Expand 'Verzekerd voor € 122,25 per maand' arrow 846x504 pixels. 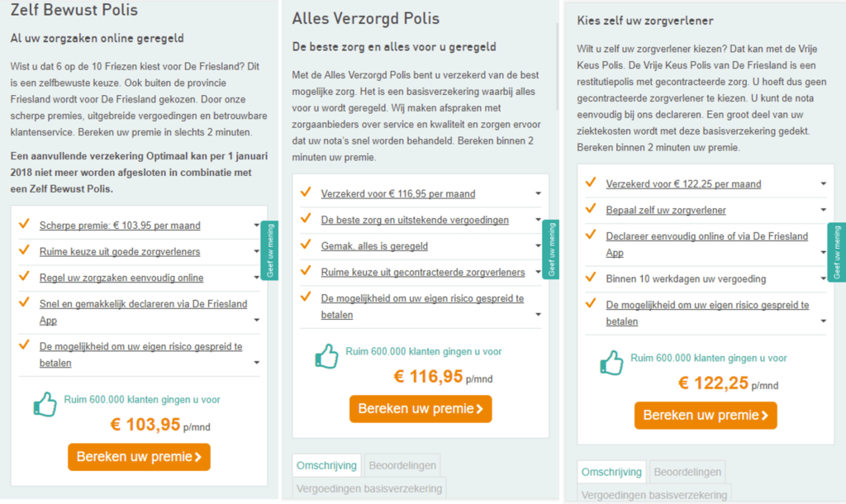pos(823,184)
